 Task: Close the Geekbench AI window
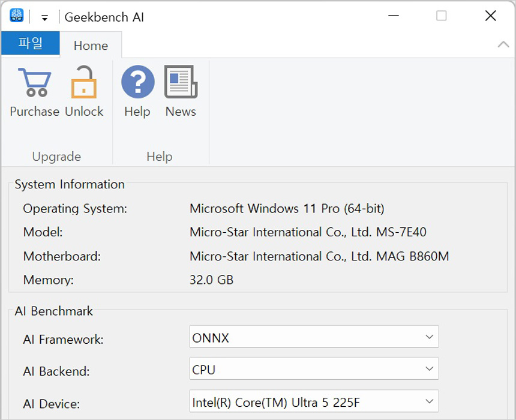click(x=490, y=16)
